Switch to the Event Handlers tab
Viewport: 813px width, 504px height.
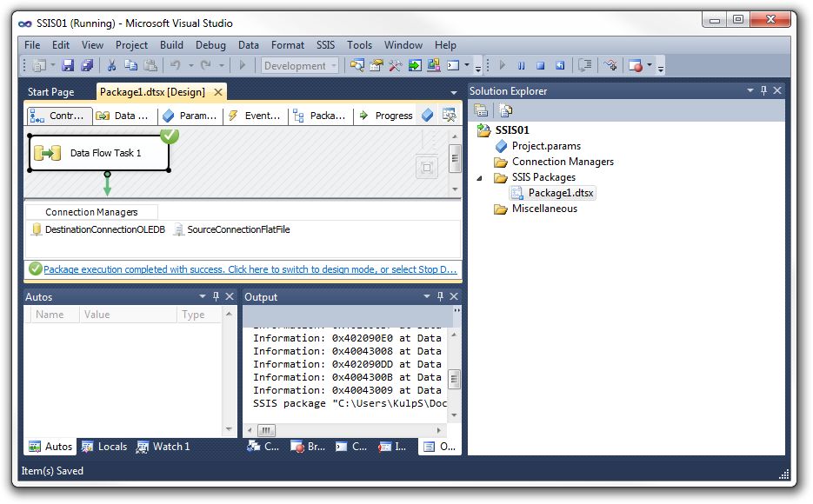click(255, 116)
